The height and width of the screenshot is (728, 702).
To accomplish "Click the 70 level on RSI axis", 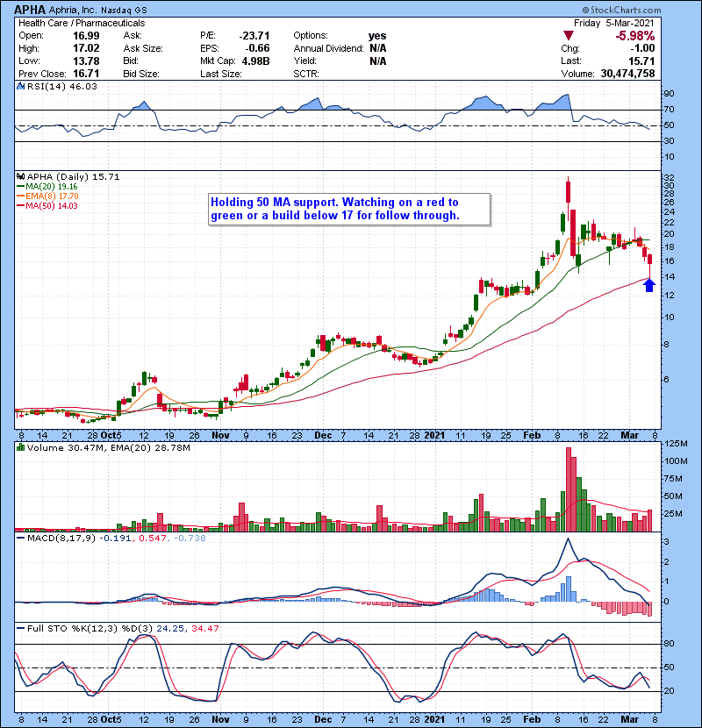I will click(x=669, y=110).
